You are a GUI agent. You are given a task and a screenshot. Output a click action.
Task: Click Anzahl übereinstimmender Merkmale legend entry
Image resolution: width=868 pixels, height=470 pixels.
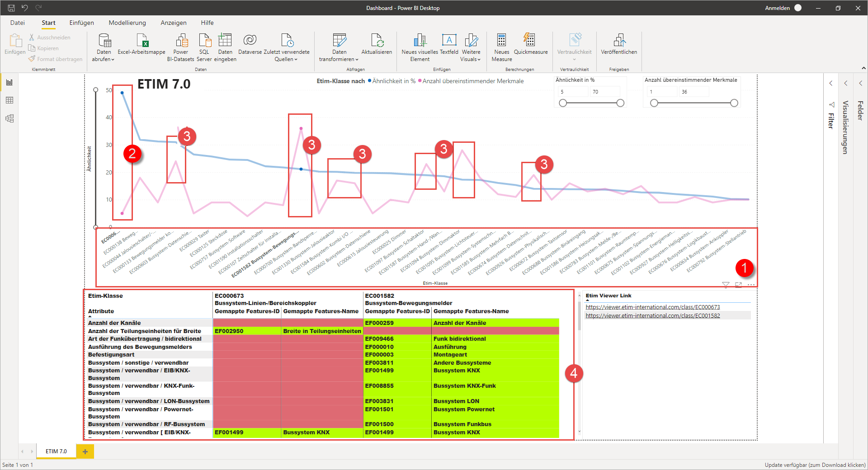471,81
